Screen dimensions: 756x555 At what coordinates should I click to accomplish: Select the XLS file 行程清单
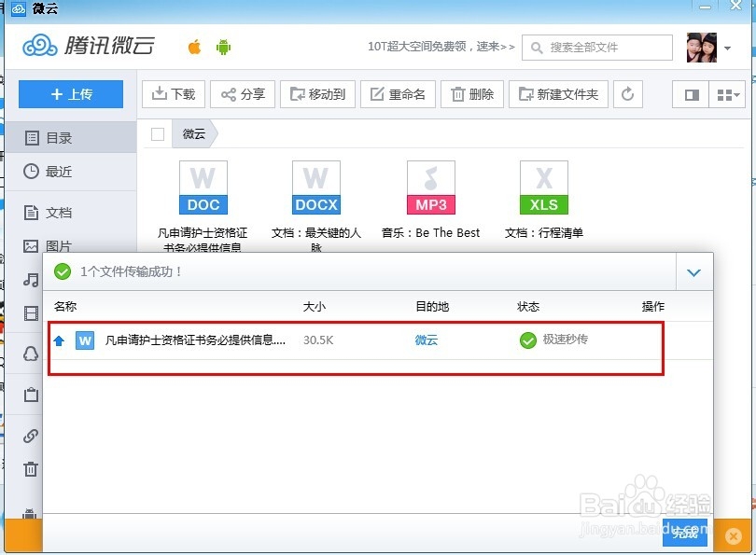pos(544,200)
